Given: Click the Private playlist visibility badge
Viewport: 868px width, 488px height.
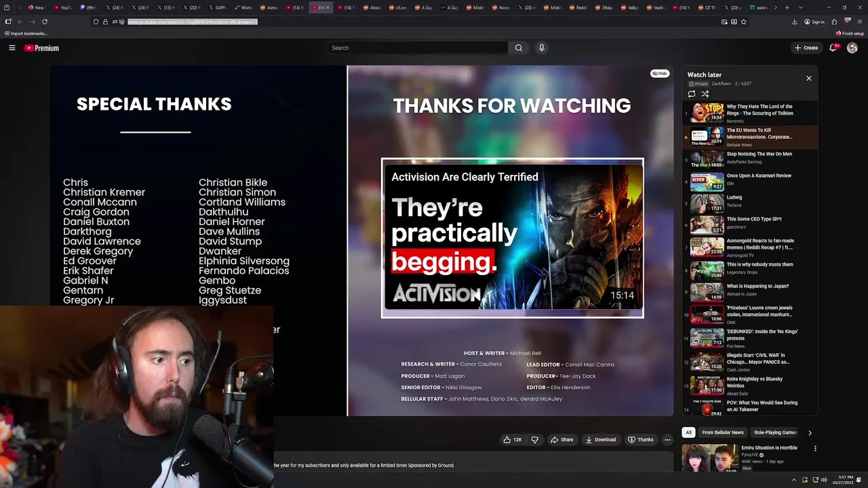Looking at the screenshot, I should (x=699, y=84).
